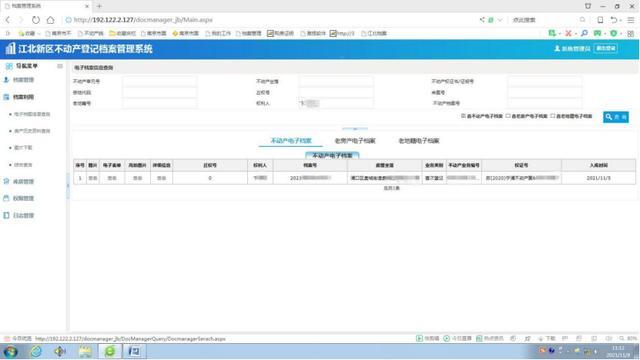Collapse the navigation menu with the hamburger icon
Viewport: 640px width, 360px height.
pyautogui.click(x=60, y=66)
